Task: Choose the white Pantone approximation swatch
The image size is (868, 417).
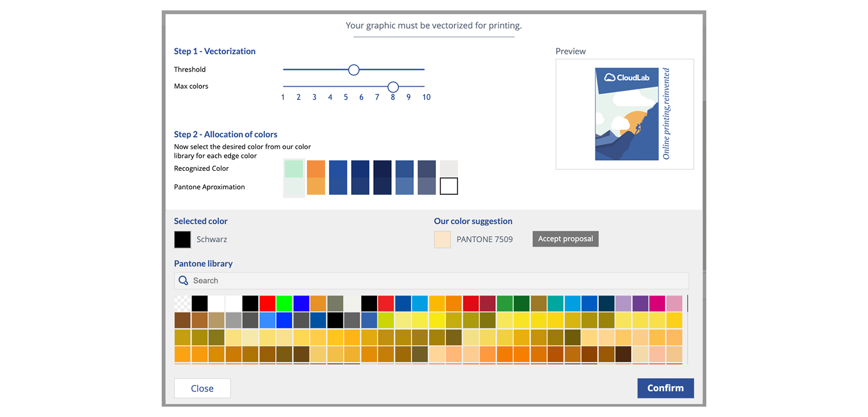Action: 449,186
